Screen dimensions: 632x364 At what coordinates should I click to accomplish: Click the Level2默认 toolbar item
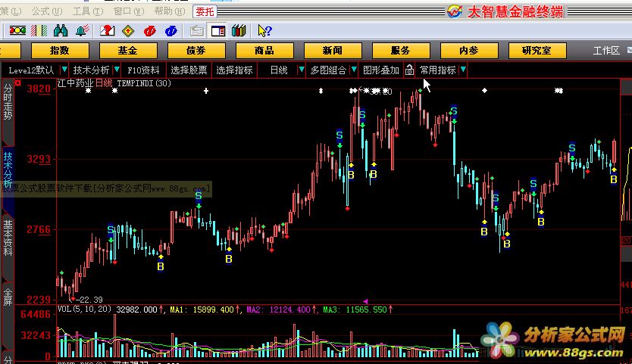click(31, 70)
